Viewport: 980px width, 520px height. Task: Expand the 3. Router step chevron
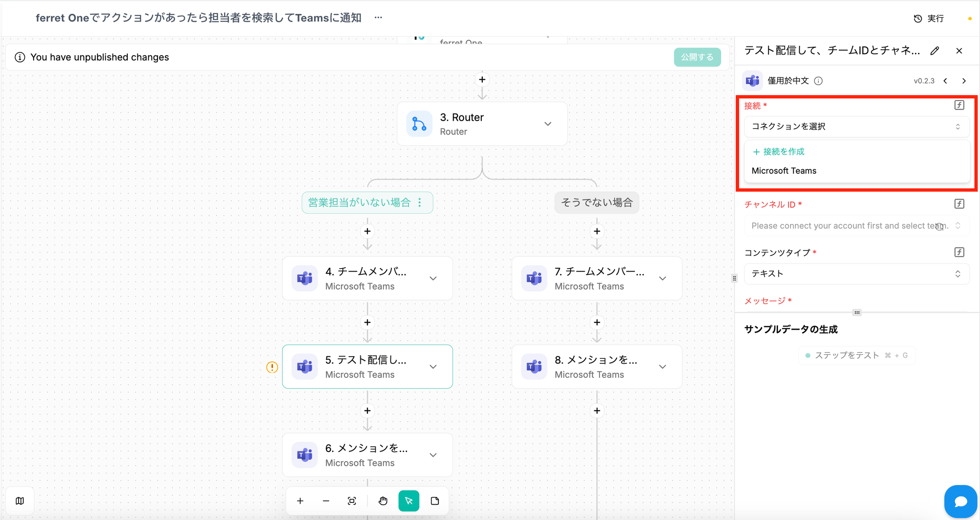tap(548, 124)
